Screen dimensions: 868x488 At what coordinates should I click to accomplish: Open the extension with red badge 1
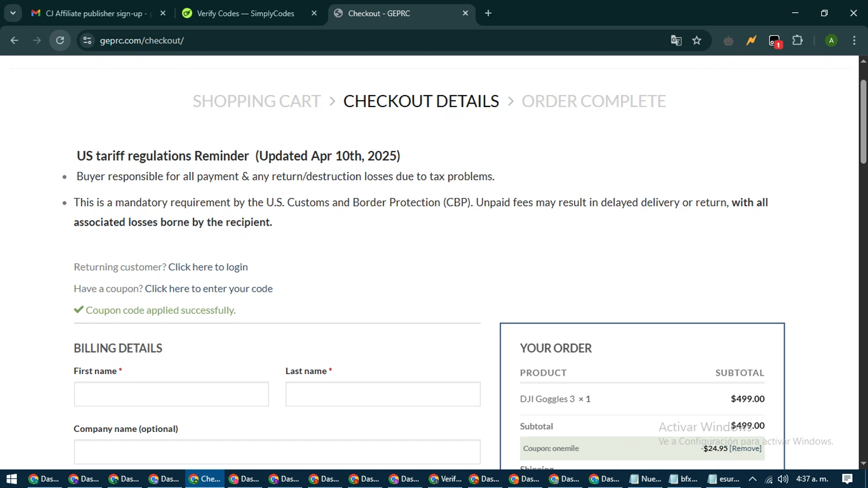pyautogui.click(x=775, y=41)
